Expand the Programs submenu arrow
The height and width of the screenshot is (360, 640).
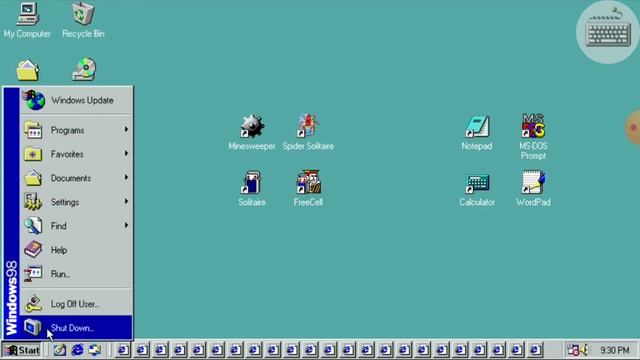[126, 129]
